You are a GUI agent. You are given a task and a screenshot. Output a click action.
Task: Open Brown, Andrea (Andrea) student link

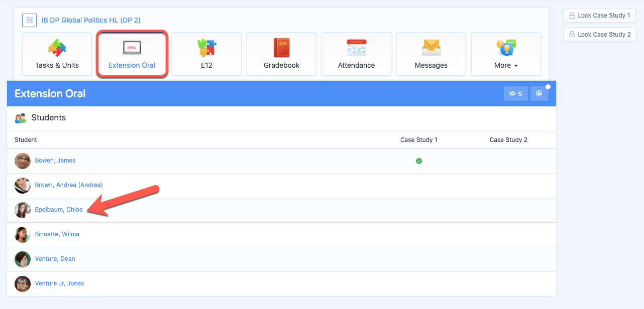tap(69, 185)
